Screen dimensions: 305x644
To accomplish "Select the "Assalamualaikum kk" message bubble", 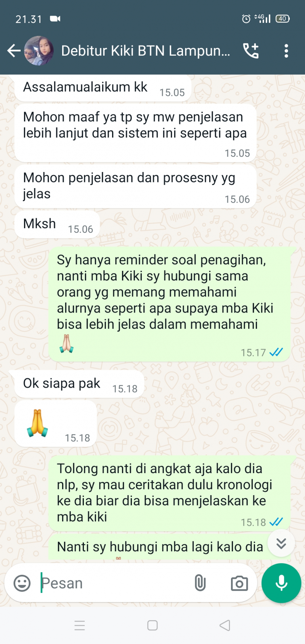I will click(103, 88).
